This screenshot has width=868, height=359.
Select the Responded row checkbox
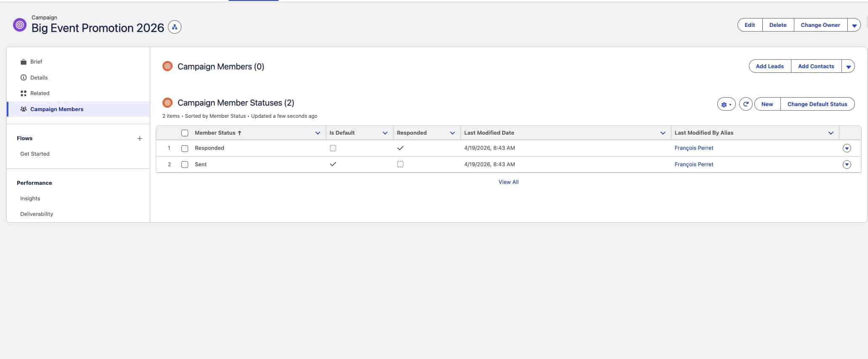(x=185, y=148)
